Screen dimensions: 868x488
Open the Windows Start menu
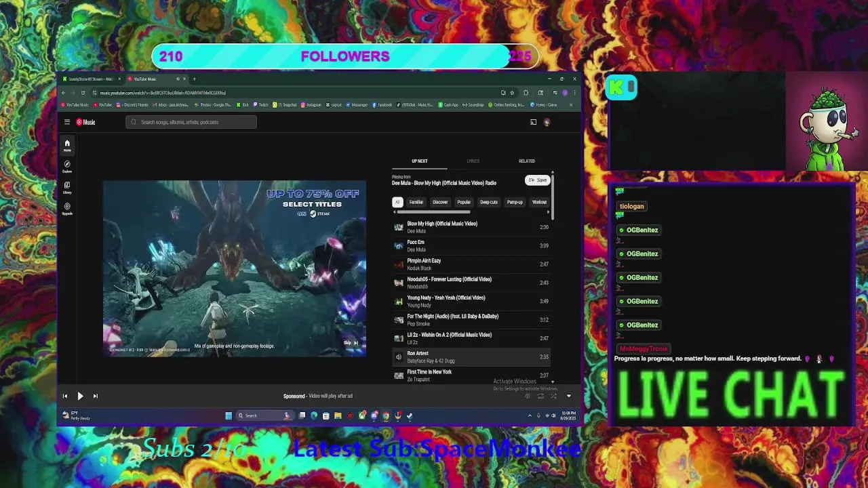pos(229,415)
